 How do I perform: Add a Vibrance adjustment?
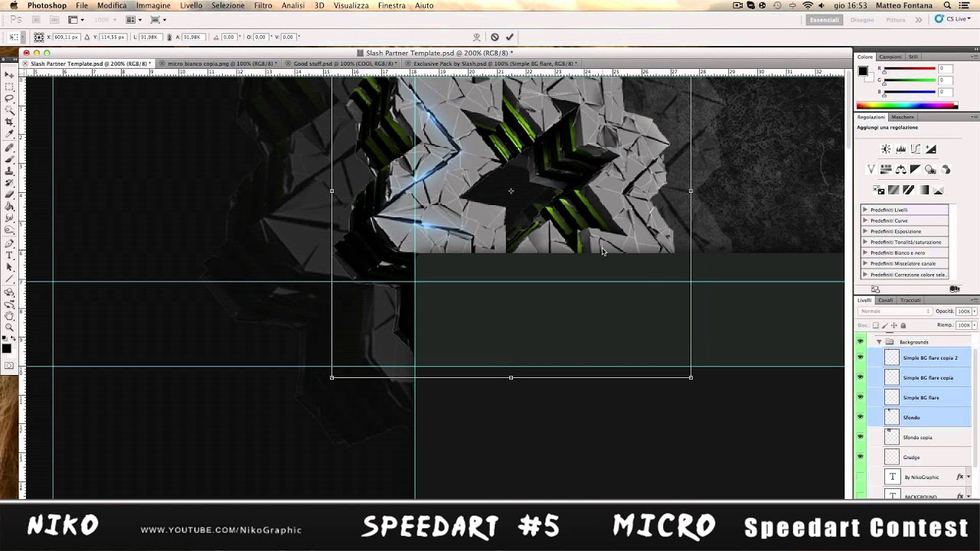871,169
